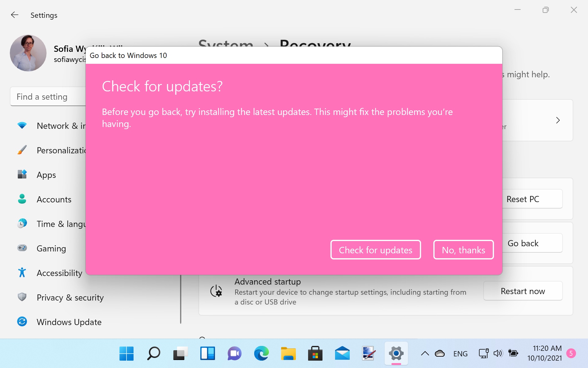This screenshot has width=588, height=368.
Task: Open Microsoft Store from the taskbar
Action: click(315, 354)
